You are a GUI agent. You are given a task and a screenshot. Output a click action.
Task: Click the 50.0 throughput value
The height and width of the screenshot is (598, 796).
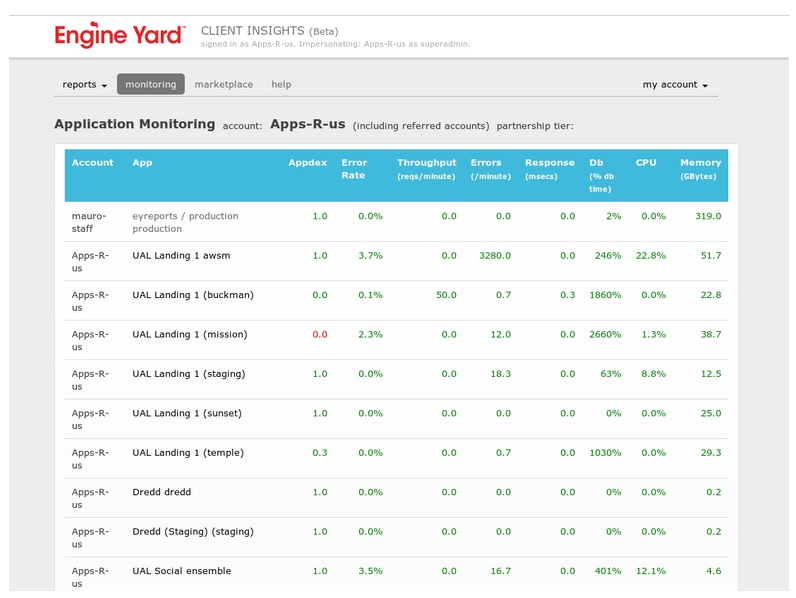446,295
